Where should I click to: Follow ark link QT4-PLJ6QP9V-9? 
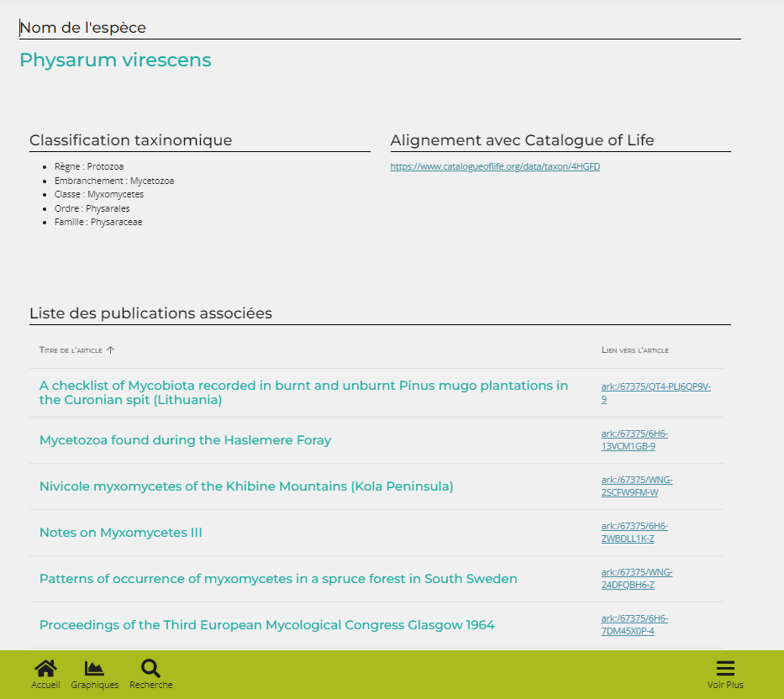pyautogui.click(x=655, y=393)
